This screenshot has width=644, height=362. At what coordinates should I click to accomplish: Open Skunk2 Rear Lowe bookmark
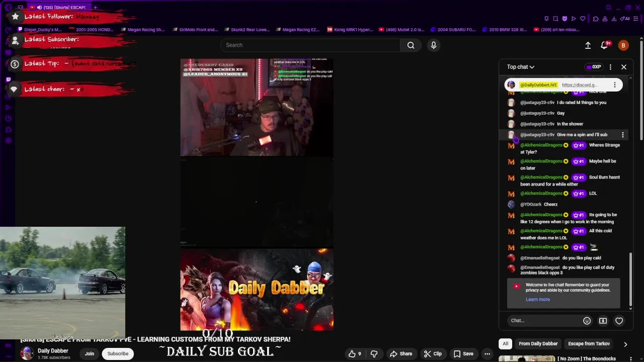click(x=247, y=30)
